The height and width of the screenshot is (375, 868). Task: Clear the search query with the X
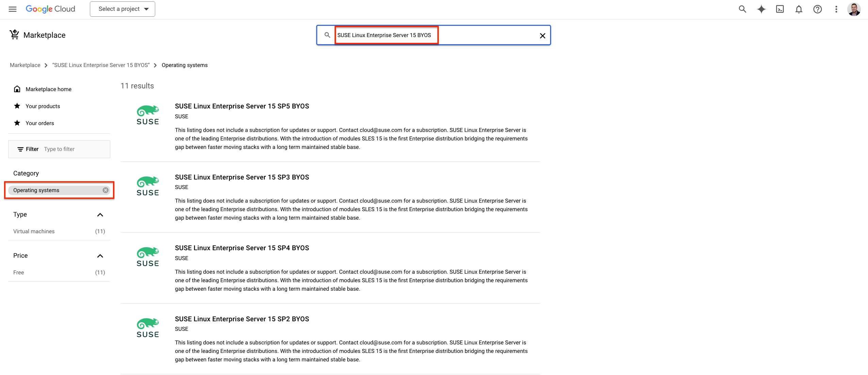[542, 35]
